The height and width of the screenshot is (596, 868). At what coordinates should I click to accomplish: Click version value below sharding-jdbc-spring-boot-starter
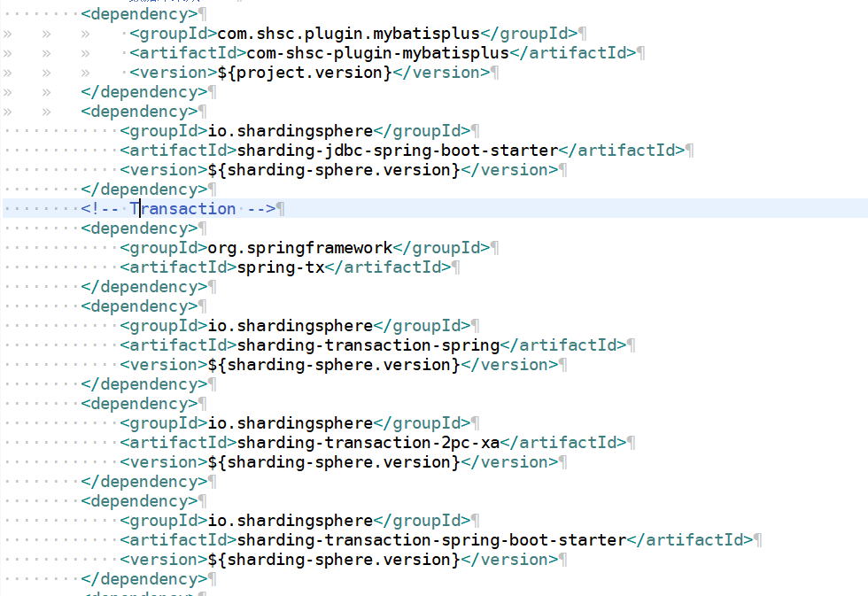(334, 170)
